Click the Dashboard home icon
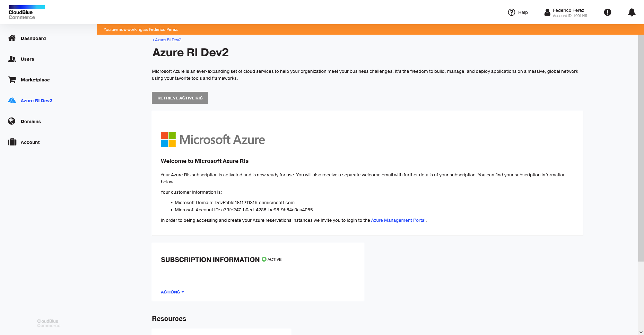The height and width of the screenshot is (335, 644). (12, 38)
